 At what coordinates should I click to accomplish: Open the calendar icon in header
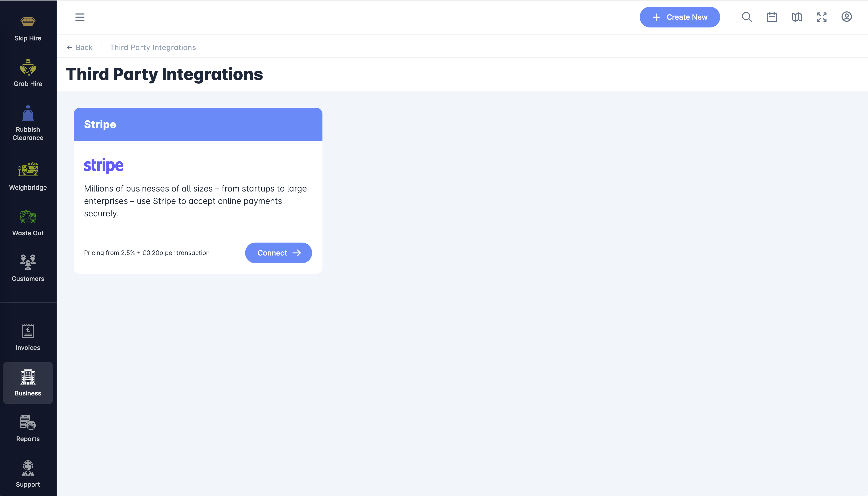pos(772,17)
